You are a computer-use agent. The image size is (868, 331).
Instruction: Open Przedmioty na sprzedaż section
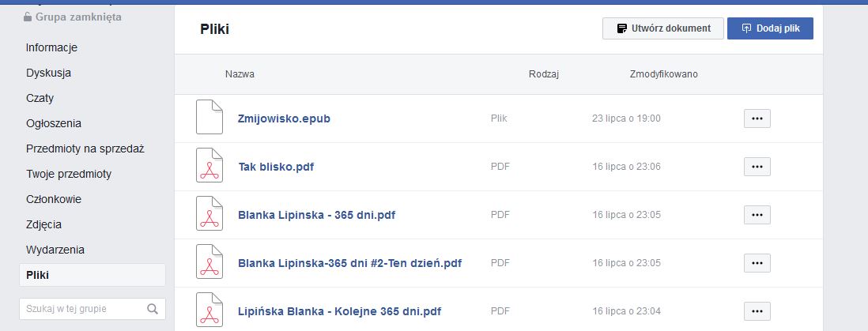pyautogui.click(x=85, y=149)
